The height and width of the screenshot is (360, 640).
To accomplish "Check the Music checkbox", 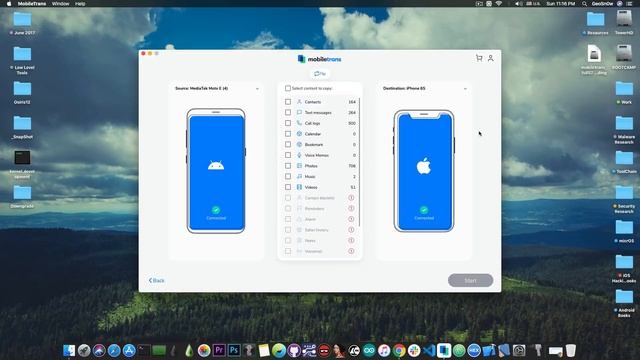I will (x=288, y=176).
